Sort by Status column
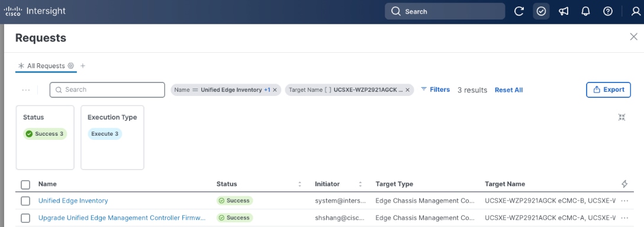644x227 pixels. click(300, 184)
